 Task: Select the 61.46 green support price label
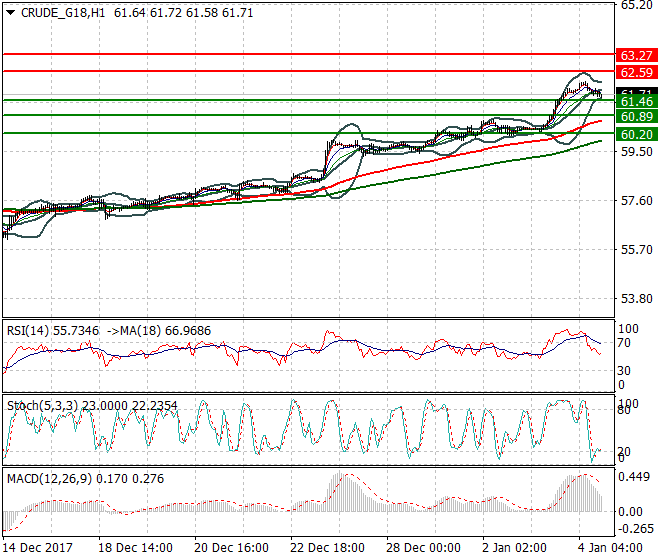click(x=636, y=101)
